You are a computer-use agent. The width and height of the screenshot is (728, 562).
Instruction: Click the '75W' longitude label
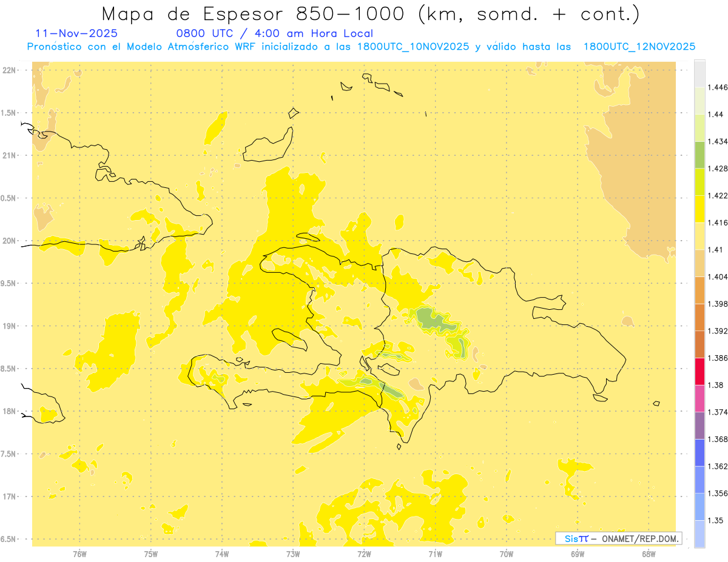151,554
